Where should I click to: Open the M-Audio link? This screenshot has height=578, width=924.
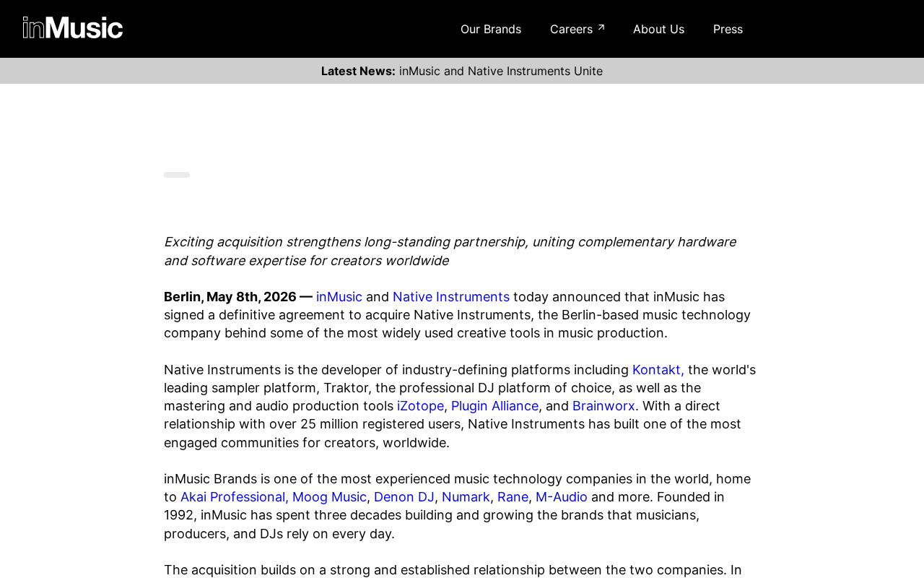click(562, 497)
